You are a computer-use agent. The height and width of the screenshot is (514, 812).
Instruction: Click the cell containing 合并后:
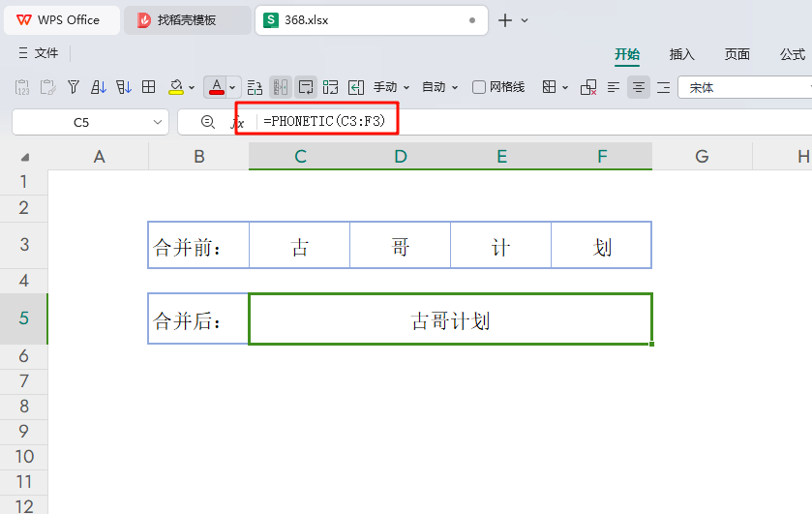click(198, 318)
